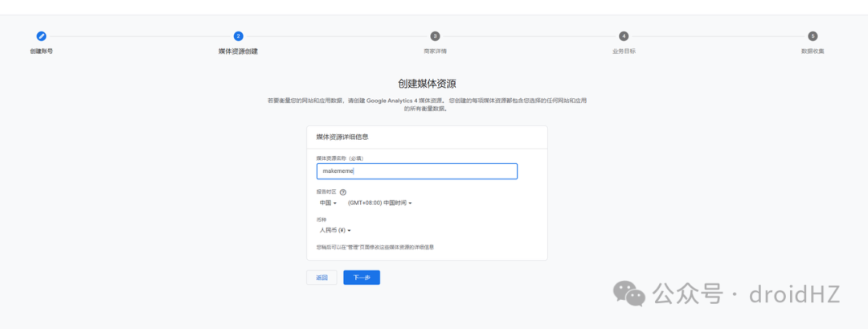
Task: Click the 媒体资源创建 step label
Action: coord(238,51)
